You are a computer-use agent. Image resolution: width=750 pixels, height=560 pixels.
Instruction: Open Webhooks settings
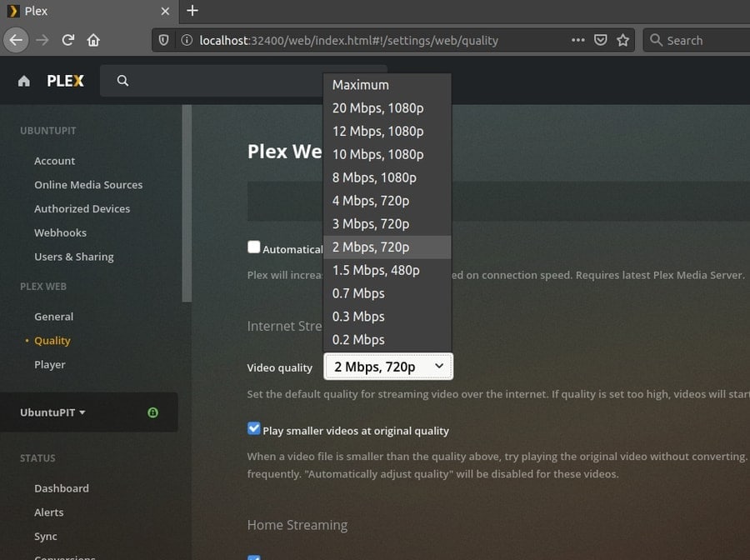pyautogui.click(x=60, y=232)
